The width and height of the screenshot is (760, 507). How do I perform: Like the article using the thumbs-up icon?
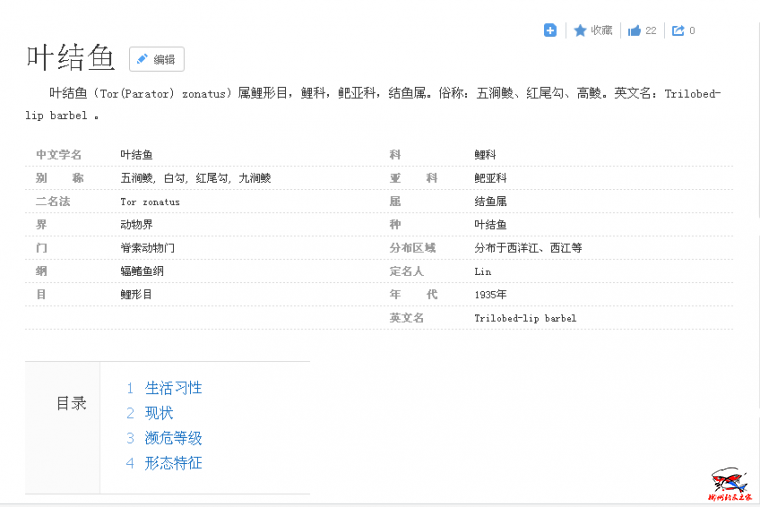(634, 31)
